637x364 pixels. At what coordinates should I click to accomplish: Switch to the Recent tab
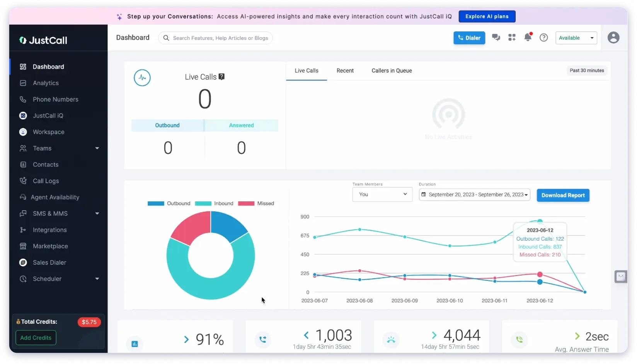345,70
